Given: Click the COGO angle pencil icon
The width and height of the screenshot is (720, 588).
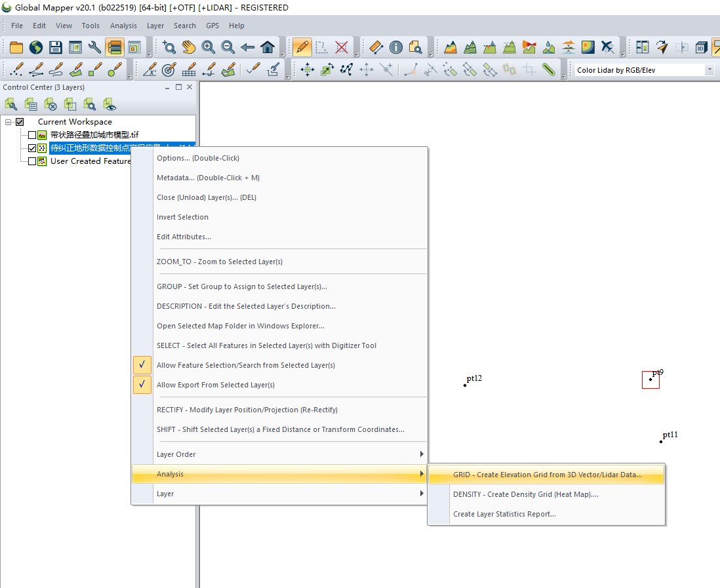Looking at the screenshot, I should [x=150, y=69].
